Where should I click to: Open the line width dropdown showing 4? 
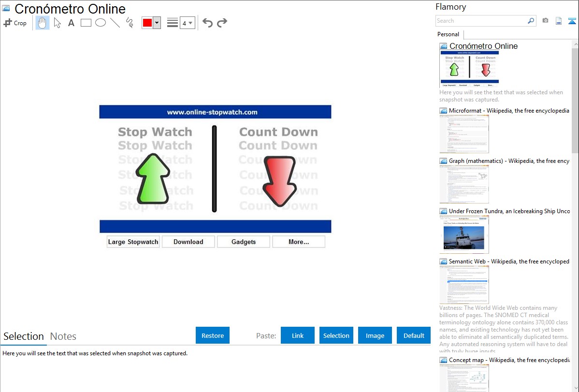(188, 23)
